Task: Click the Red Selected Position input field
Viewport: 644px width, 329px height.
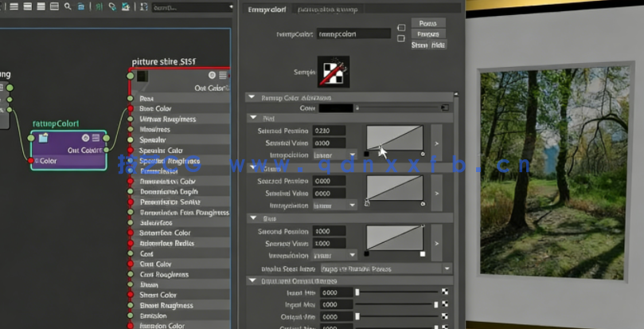Action: point(330,131)
